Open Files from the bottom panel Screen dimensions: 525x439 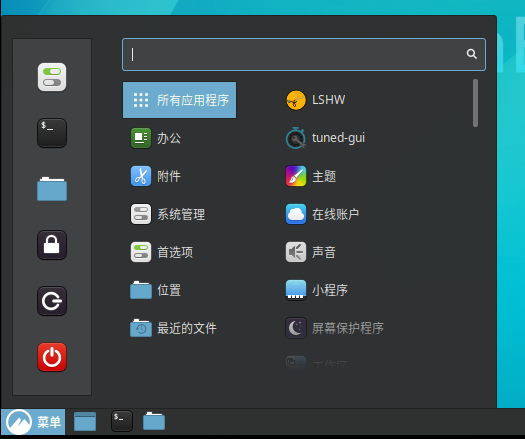click(154, 421)
